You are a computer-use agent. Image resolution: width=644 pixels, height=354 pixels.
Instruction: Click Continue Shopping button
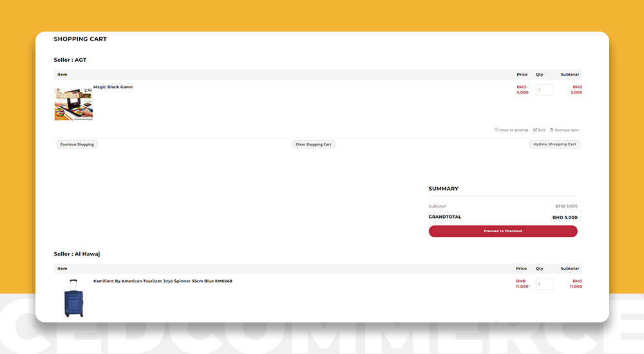click(77, 144)
